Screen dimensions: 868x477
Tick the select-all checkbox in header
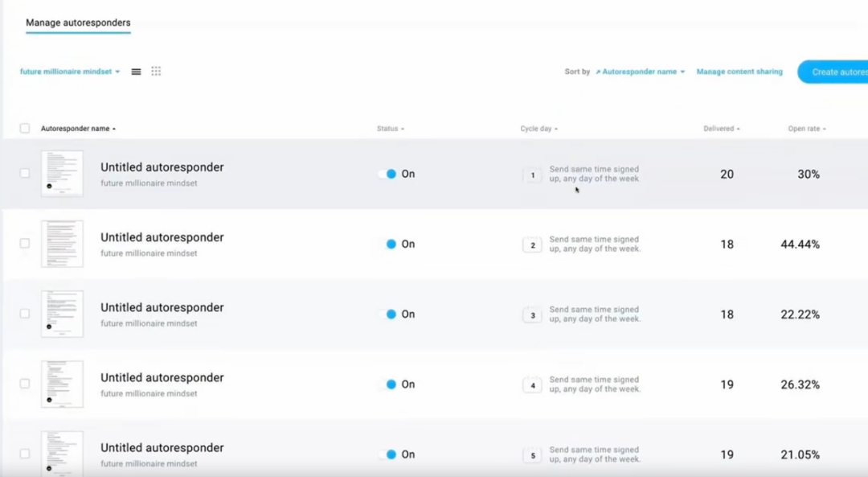[25, 129]
